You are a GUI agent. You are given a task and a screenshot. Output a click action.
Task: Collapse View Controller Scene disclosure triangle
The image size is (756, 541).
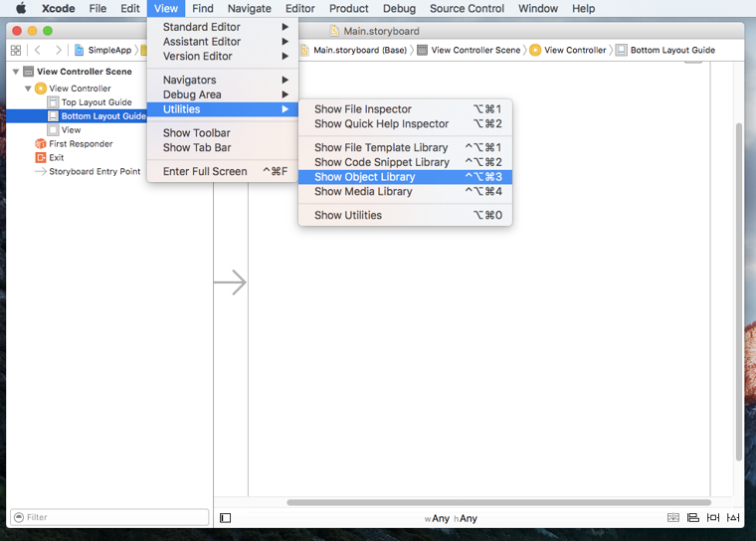[x=16, y=72]
